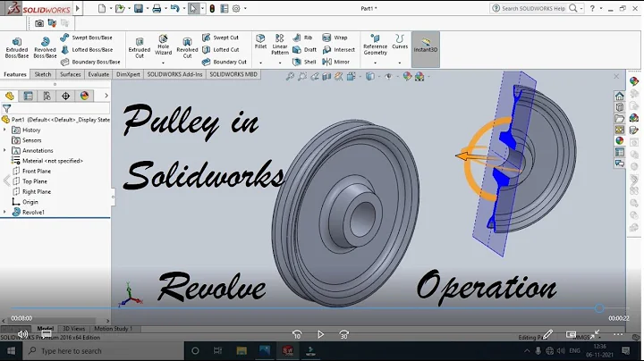Switch to SOLIDWORKS MBD tab
Screen dimensions: 644x361
[x=233, y=74]
